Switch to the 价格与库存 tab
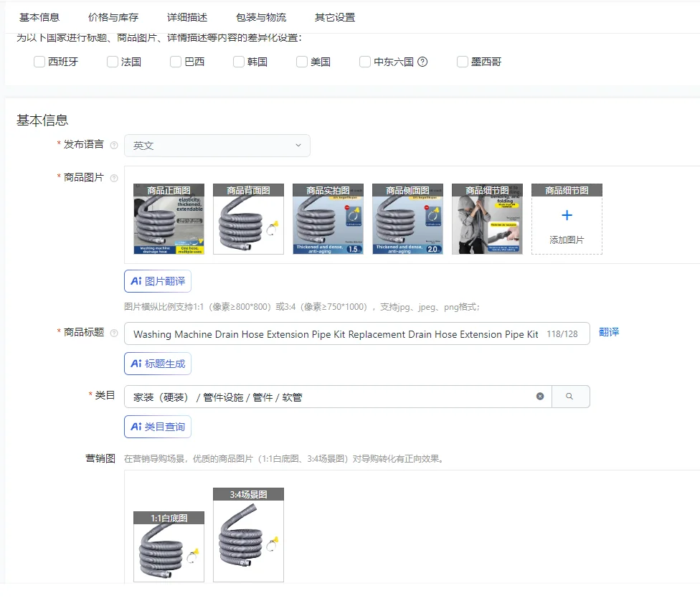 point(113,17)
